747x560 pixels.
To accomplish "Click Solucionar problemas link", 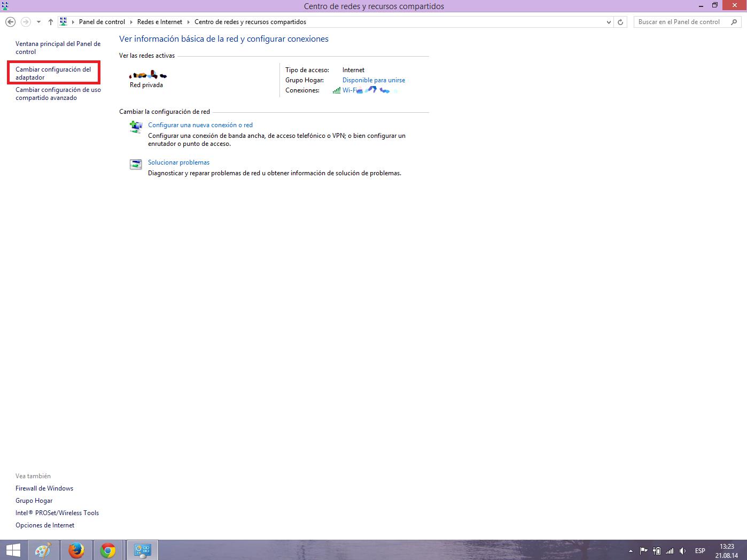I will (178, 162).
